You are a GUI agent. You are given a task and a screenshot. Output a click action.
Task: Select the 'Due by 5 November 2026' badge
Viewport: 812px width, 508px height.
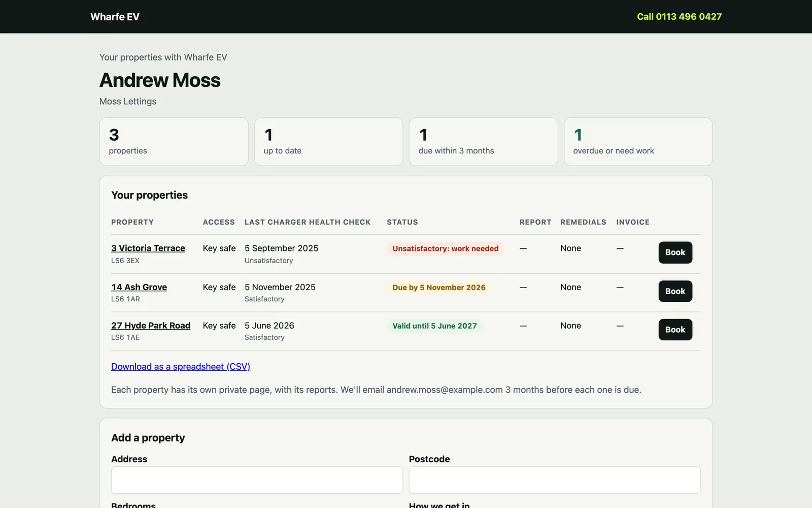point(439,288)
